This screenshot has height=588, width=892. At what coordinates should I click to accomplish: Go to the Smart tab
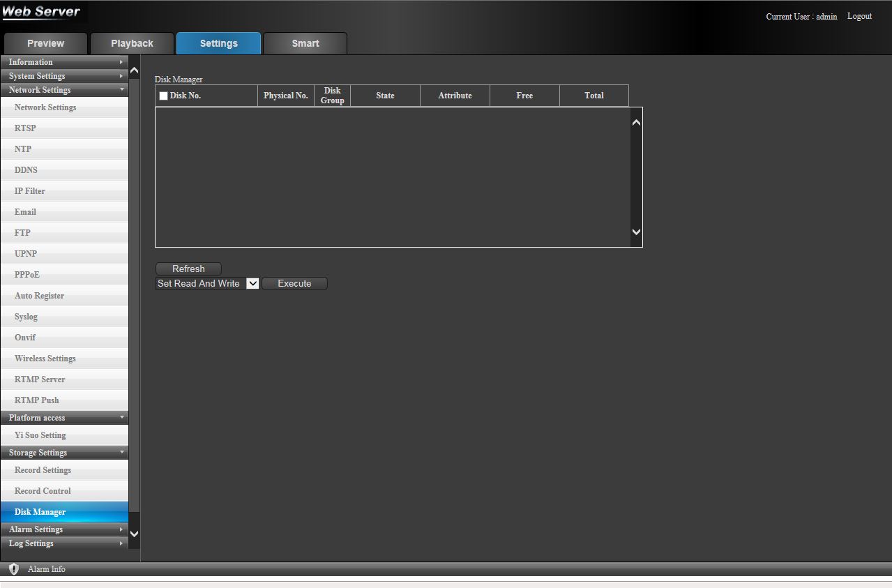tap(305, 43)
